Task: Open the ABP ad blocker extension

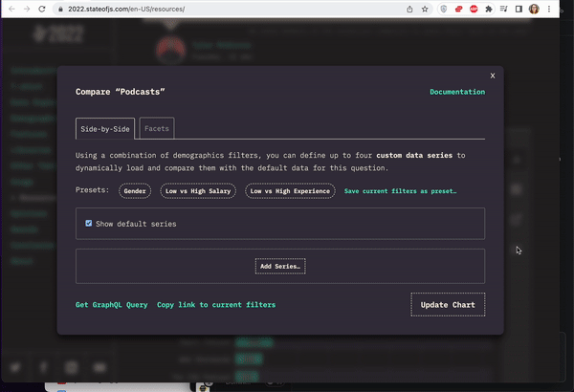Action: 474,10
